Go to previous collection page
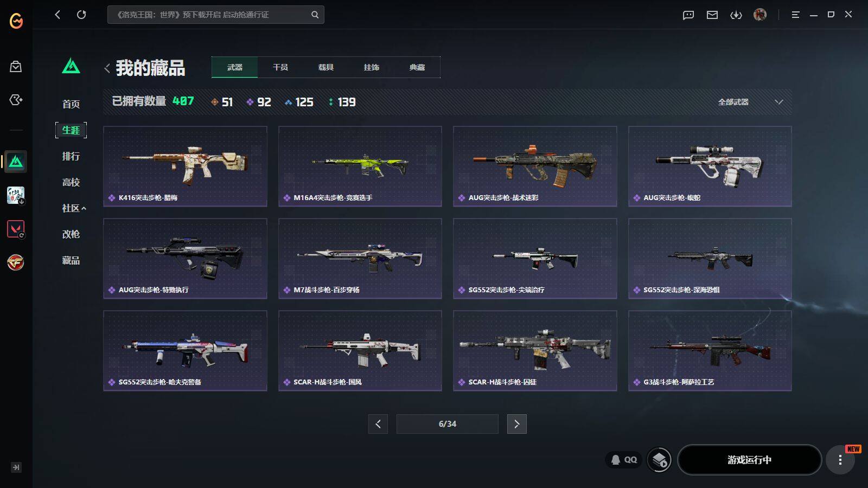 378,424
